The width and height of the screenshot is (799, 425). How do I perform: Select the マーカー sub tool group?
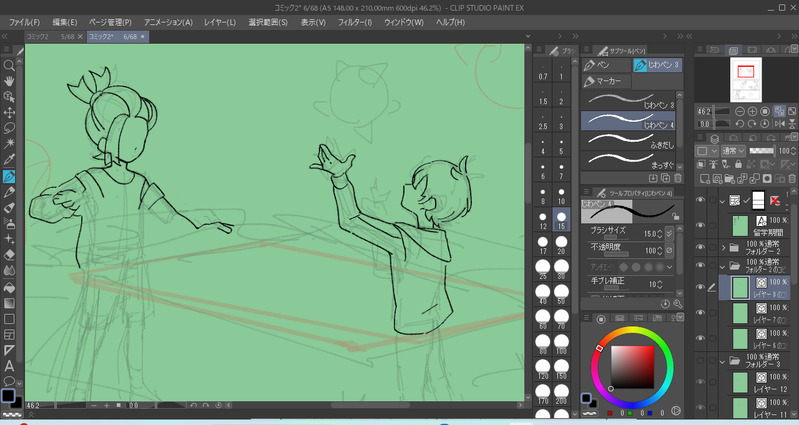click(606, 81)
